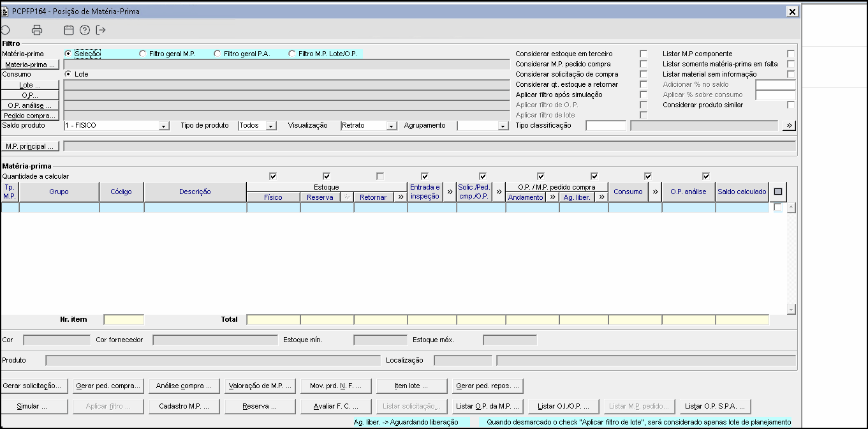Screen dimensions: 868x429
Task: Click the printer icon in the toolbar
Action: coord(37,30)
